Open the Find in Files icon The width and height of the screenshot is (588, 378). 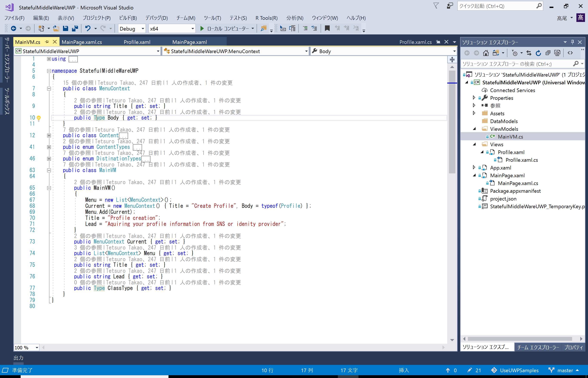[264, 28]
